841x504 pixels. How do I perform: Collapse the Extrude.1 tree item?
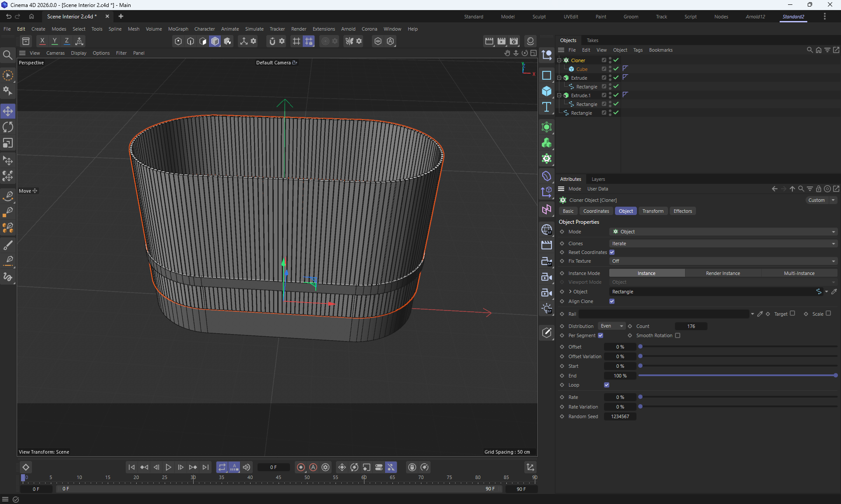click(559, 95)
